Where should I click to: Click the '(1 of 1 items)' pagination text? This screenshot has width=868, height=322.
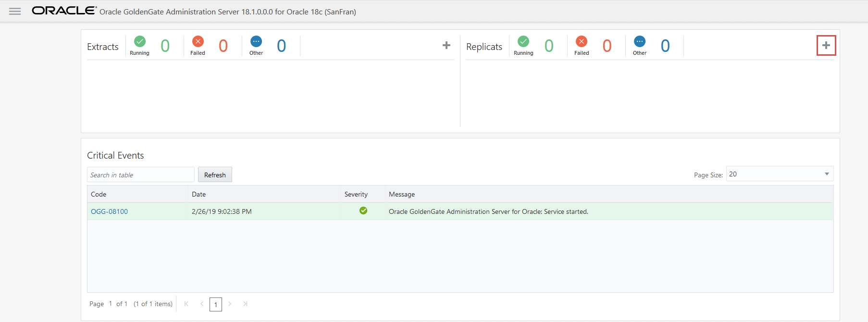click(x=153, y=304)
